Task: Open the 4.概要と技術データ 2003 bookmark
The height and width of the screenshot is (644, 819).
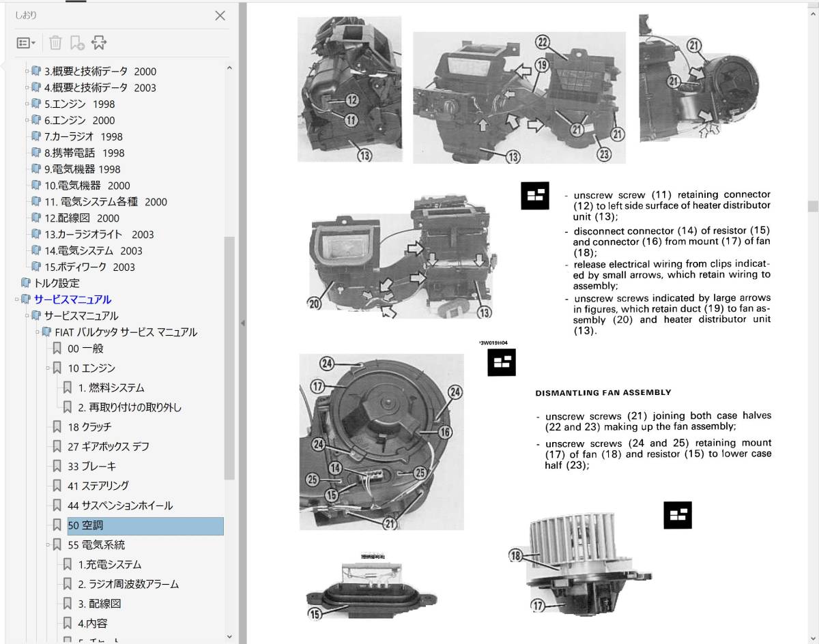Action: 100,87
